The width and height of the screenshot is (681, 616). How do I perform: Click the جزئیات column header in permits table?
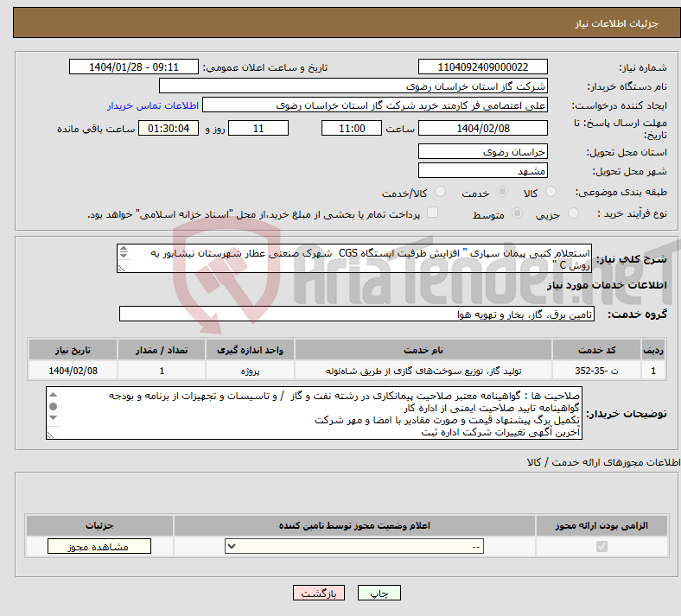[x=99, y=525]
